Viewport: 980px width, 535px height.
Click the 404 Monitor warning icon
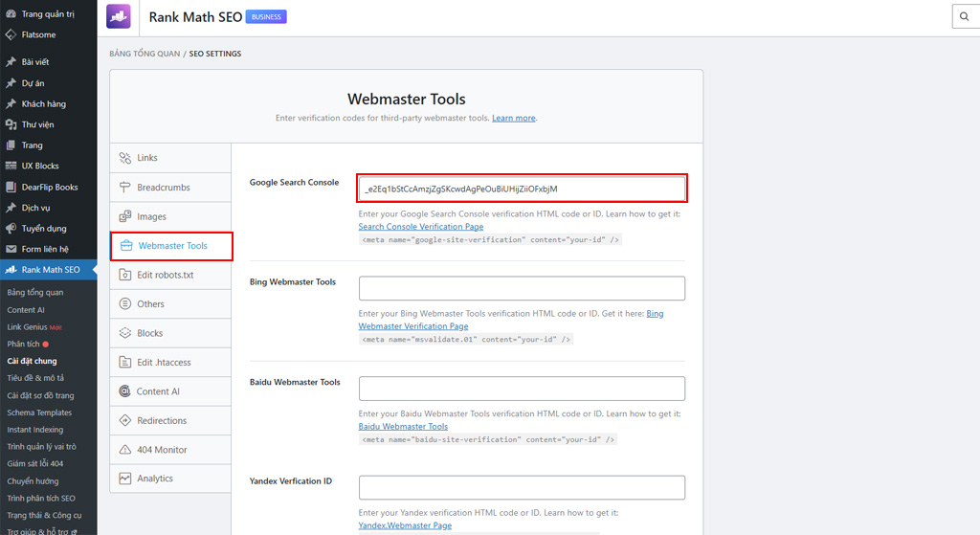click(x=125, y=450)
